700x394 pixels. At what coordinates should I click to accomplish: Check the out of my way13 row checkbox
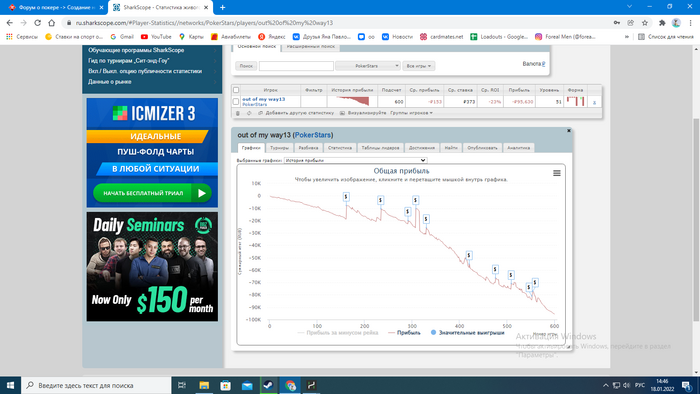(236, 102)
